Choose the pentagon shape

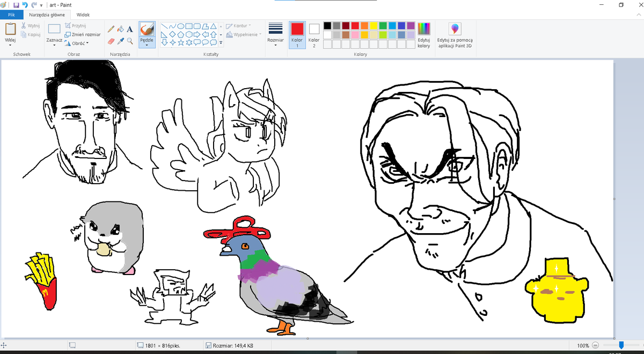click(x=181, y=34)
